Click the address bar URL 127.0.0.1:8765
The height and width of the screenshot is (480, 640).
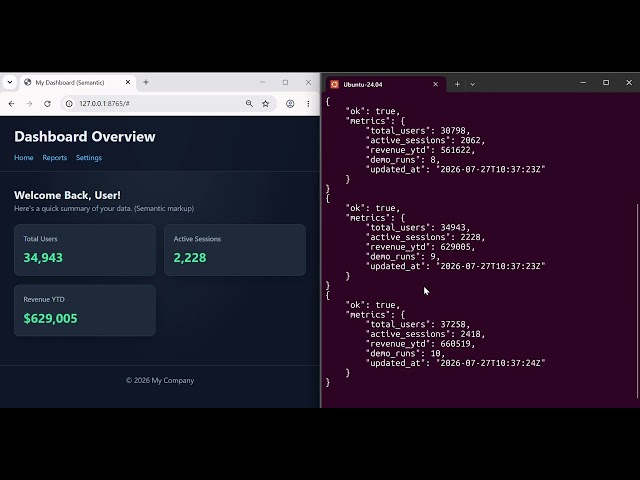[x=104, y=104]
